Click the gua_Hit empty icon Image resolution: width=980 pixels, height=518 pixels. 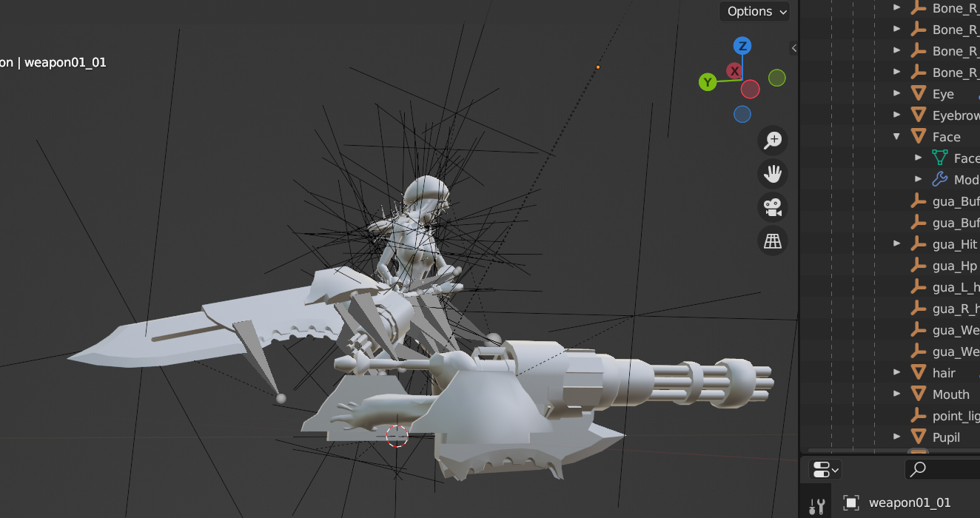pyautogui.click(x=919, y=244)
